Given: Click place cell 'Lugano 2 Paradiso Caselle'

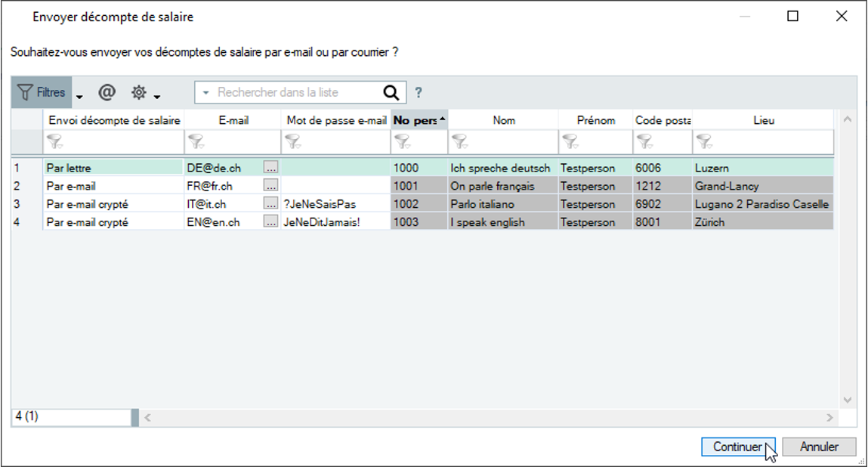Looking at the screenshot, I should (x=763, y=204).
